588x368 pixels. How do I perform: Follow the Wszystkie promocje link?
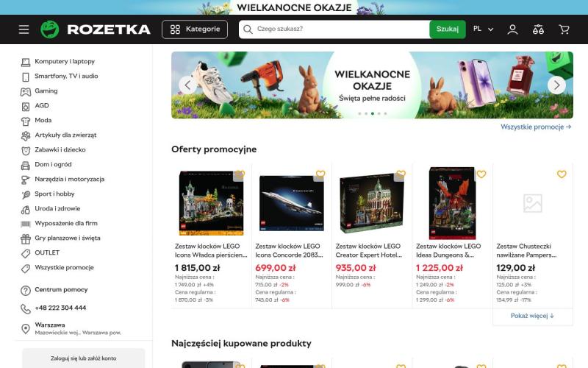536,127
